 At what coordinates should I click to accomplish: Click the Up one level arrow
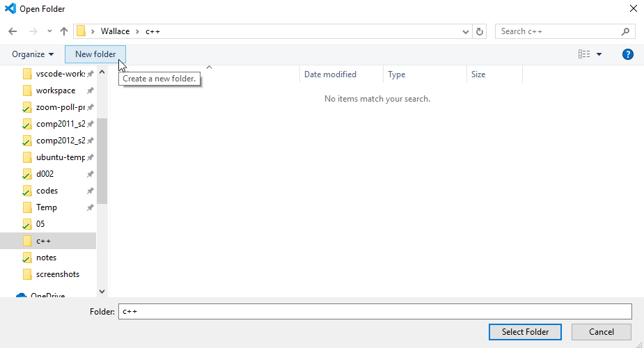click(64, 31)
